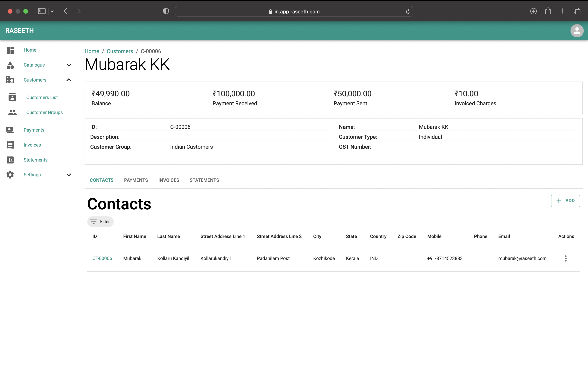The height and width of the screenshot is (369, 588).
Task: Click the RASEETH logo text
Action: (19, 31)
